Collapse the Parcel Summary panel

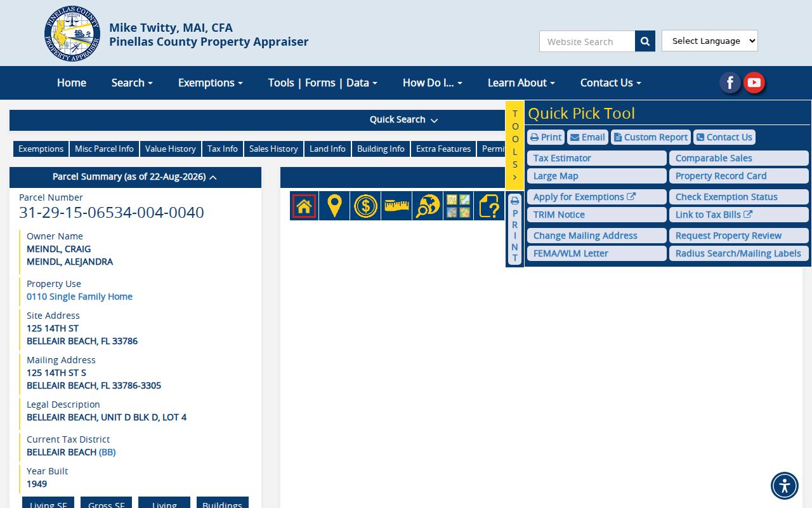click(135, 177)
